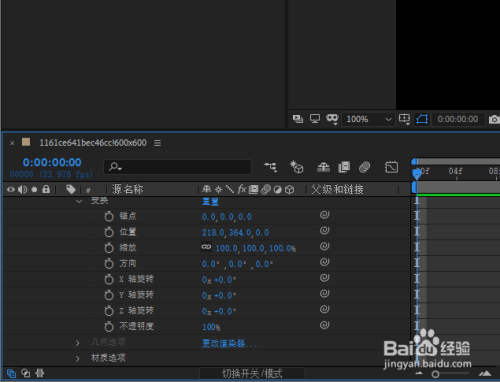Screen dimensions: 500x382
Task: Click the 04f marker on time ruler
Action: [455, 171]
